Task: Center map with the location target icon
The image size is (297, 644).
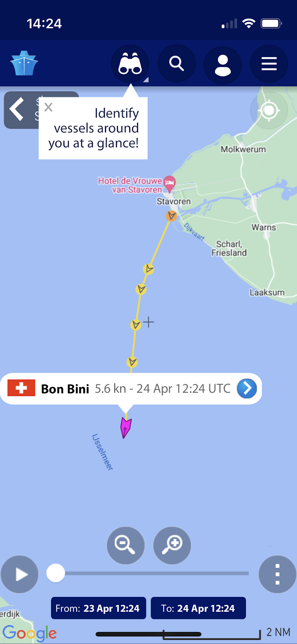Action: (269, 110)
